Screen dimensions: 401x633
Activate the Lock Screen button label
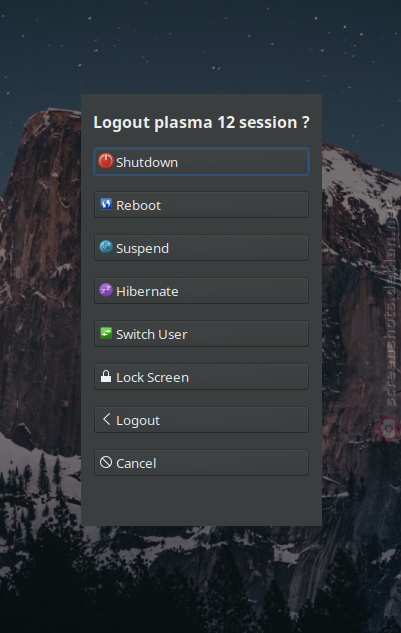(x=153, y=377)
